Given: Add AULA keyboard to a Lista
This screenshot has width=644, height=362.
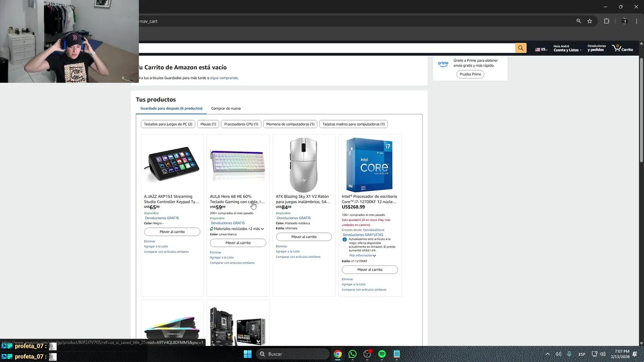Looking at the screenshot, I should [x=222, y=257].
